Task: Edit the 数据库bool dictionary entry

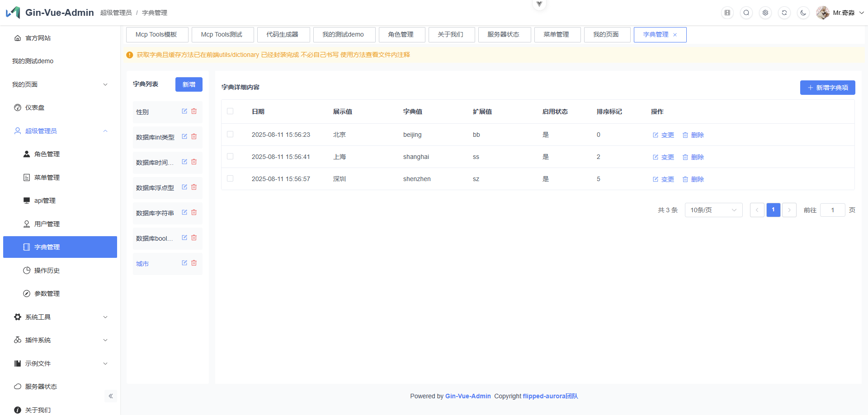Action: coord(184,238)
